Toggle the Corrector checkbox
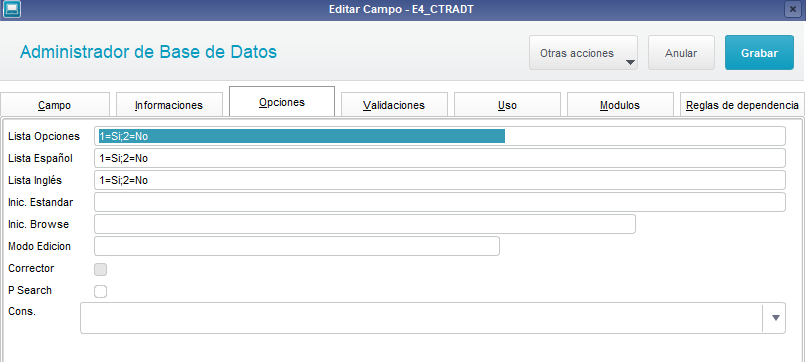The image size is (806, 362). click(101, 269)
